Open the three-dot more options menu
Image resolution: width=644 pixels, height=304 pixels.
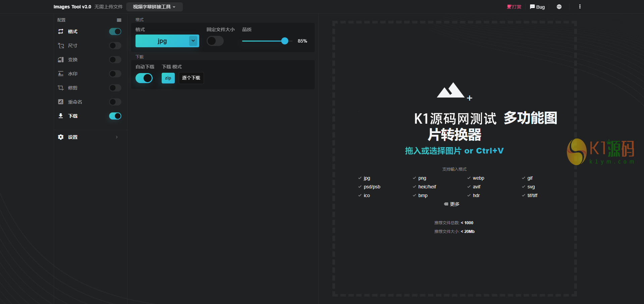click(x=580, y=7)
